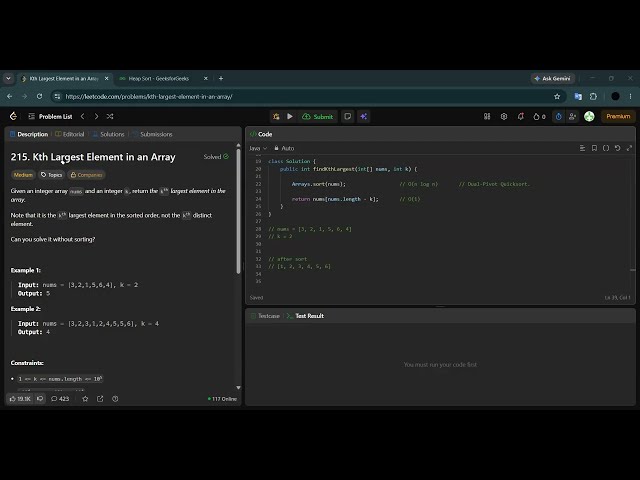The image size is (640, 480).
Task: Click the bookmark icon in code editor toolbar
Action: coord(594,148)
